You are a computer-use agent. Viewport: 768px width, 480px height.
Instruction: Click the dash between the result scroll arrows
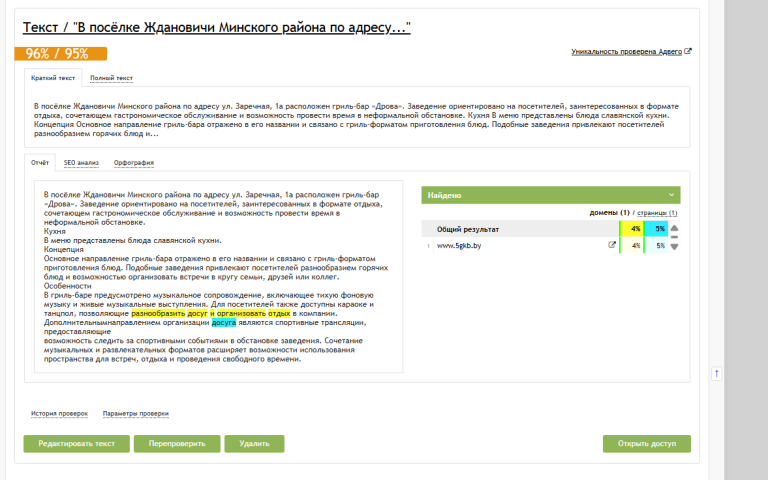click(674, 237)
